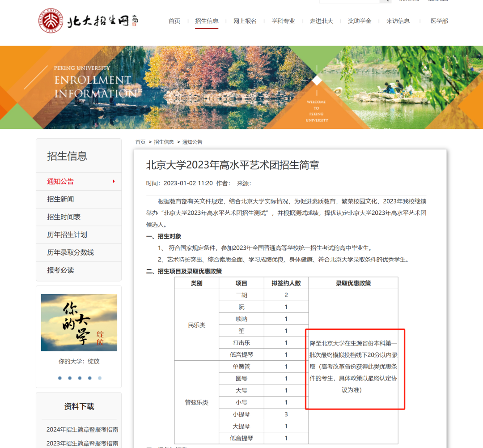The width and height of the screenshot is (483, 448).
Task: Open 报考必读 in the sidebar
Action: pyautogui.click(x=79, y=270)
